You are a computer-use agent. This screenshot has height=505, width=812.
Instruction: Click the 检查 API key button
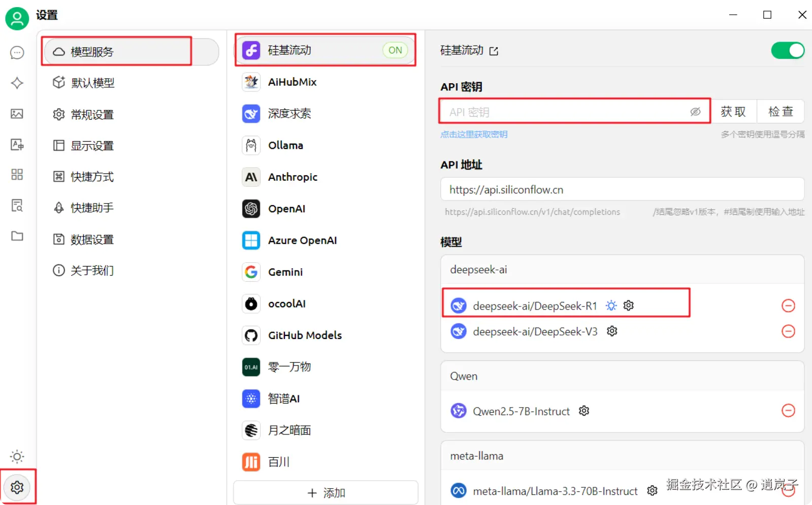pos(781,112)
